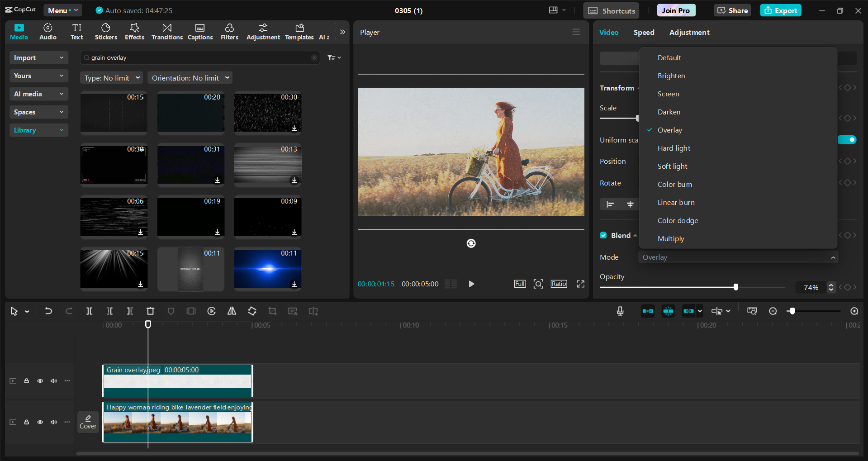Click the blue flare overlay thumbnail
Image resolution: width=868 pixels, height=461 pixels.
tap(267, 269)
